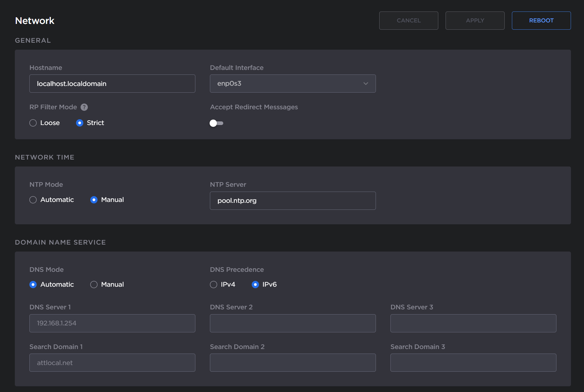Click the Apply button
Viewport: 584px width, 392px height.
pos(475,20)
